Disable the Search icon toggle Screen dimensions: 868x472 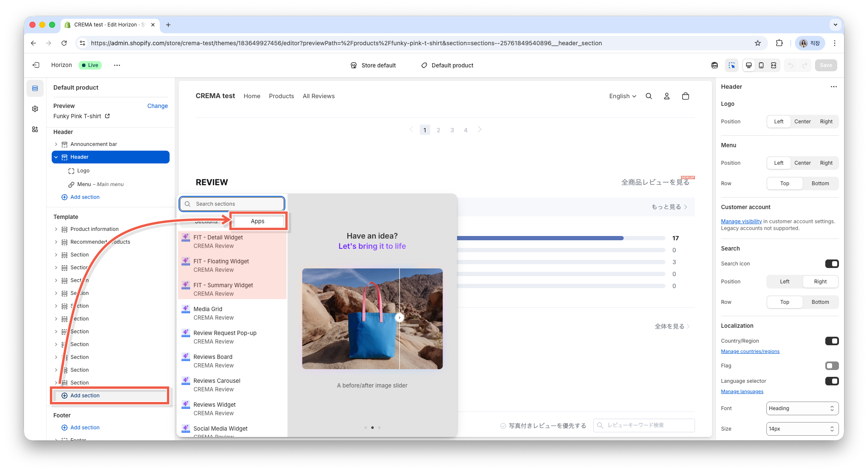pyautogui.click(x=832, y=264)
